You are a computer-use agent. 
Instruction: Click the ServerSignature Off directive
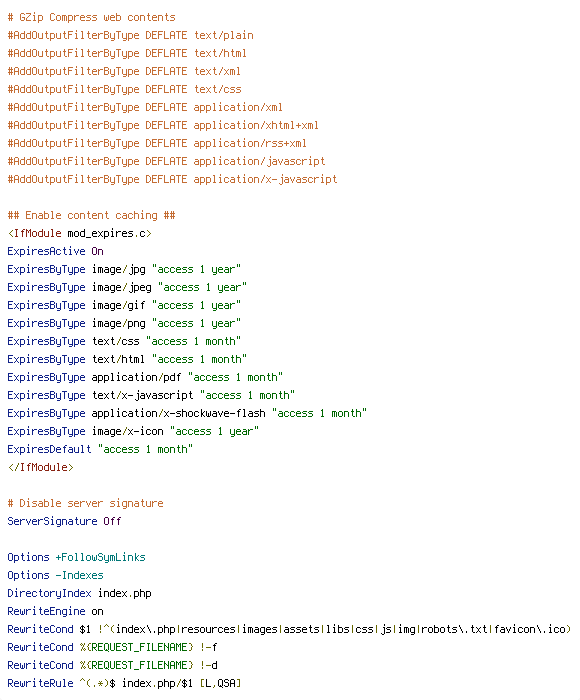pyautogui.click(x=64, y=521)
